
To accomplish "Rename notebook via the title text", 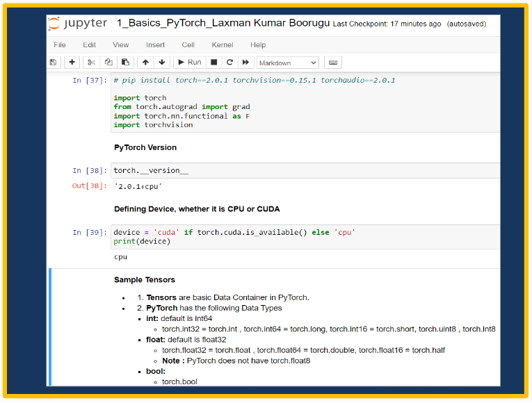I will click(x=223, y=23).
